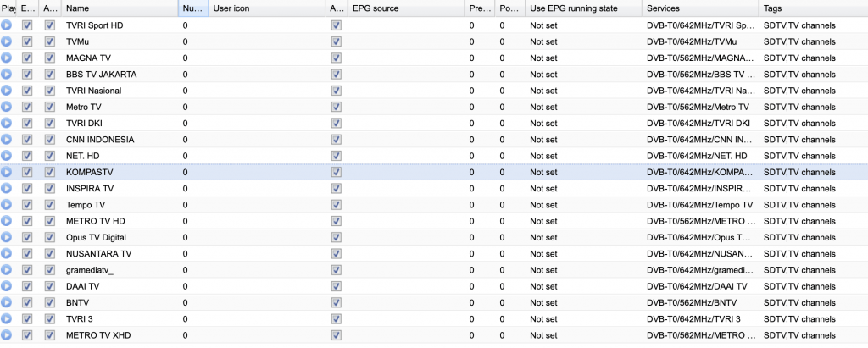
Task: Open Use EPG running state cell for Tempo TV
Action: point(581,205)
